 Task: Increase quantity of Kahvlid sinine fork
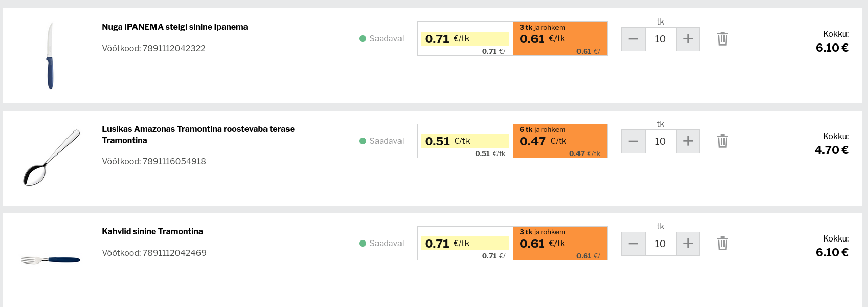tap(688, 244)
